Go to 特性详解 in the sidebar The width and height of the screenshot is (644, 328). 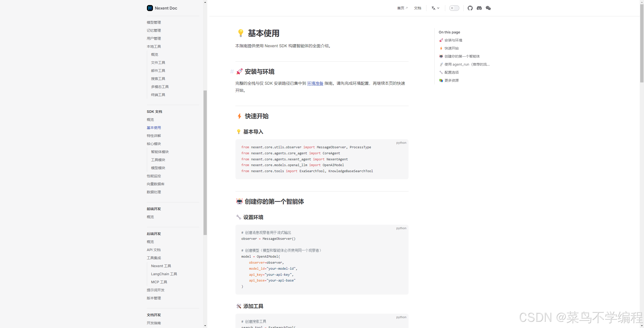click(x=154, y=136)
